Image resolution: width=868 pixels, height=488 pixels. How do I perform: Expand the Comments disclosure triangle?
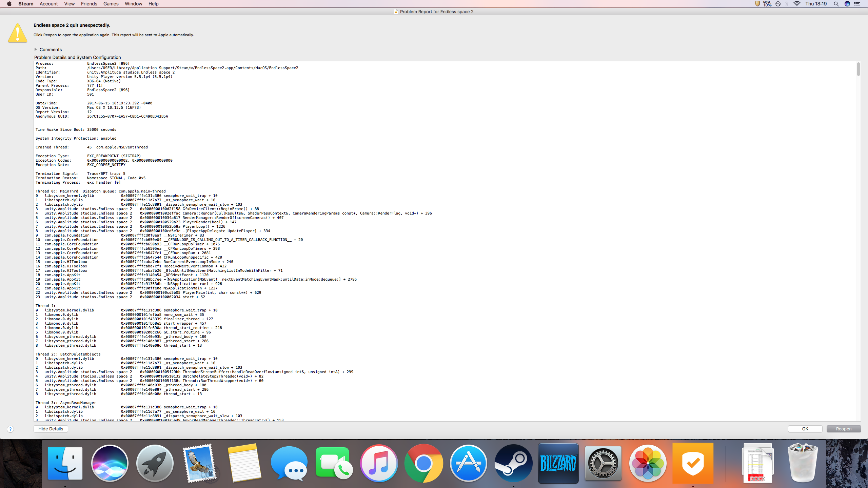pyautogui.click(x=36, y=49)
